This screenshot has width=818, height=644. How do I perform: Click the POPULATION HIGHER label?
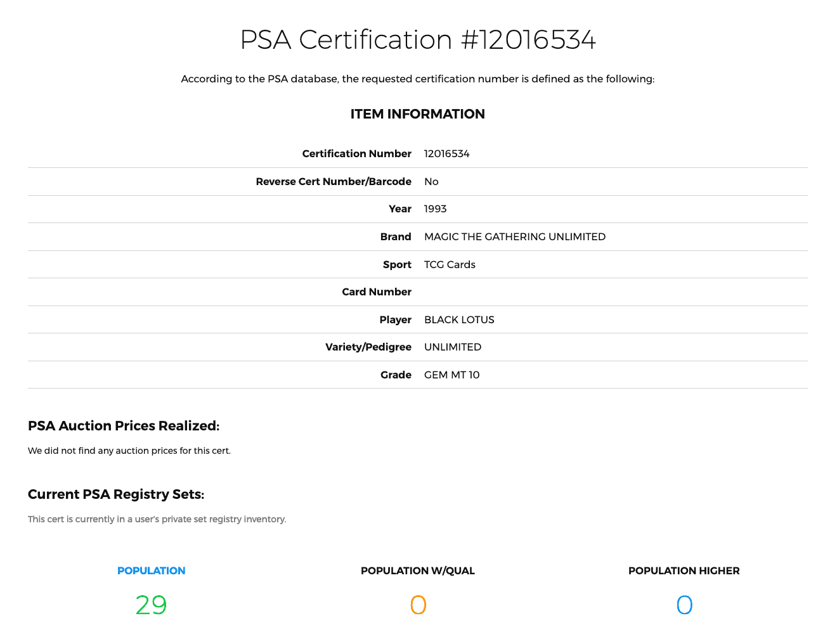pyautogui.click(x=684, y=570)
